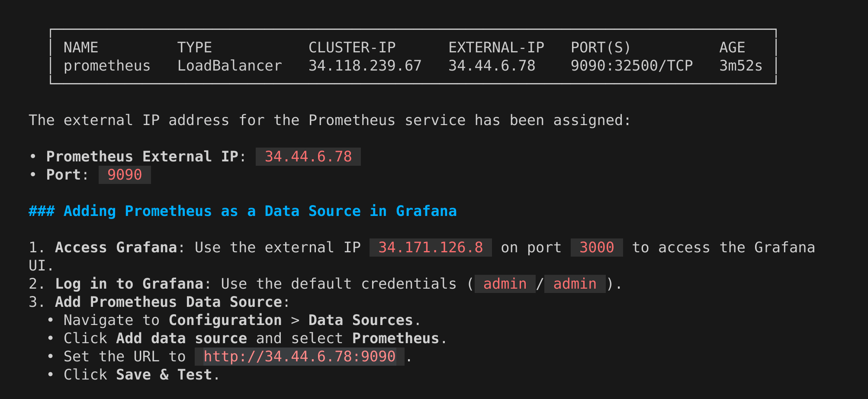Click the AGE column header
The width and height of the screenshot is (868, 399).
click(x=732, y=48)
